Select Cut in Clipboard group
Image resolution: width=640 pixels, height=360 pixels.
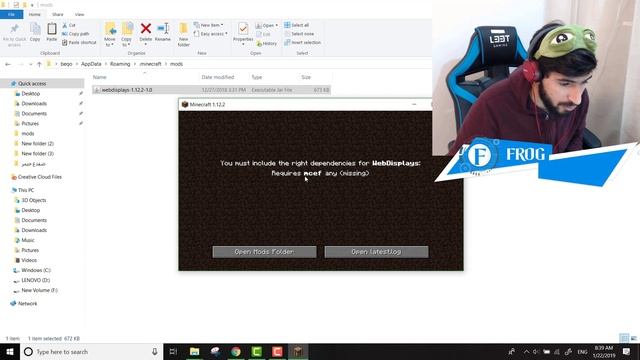pyautogui.click(x=69, y=25)
